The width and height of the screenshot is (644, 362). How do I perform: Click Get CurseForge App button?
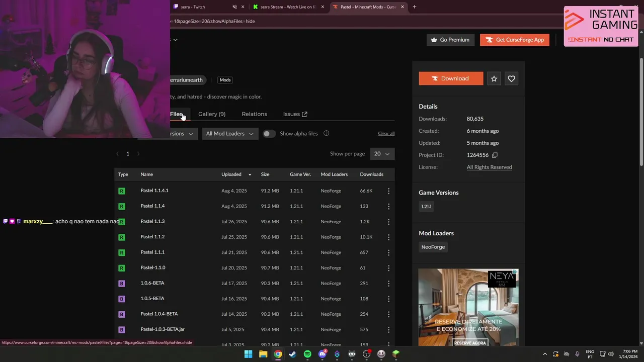coord(514,40)
